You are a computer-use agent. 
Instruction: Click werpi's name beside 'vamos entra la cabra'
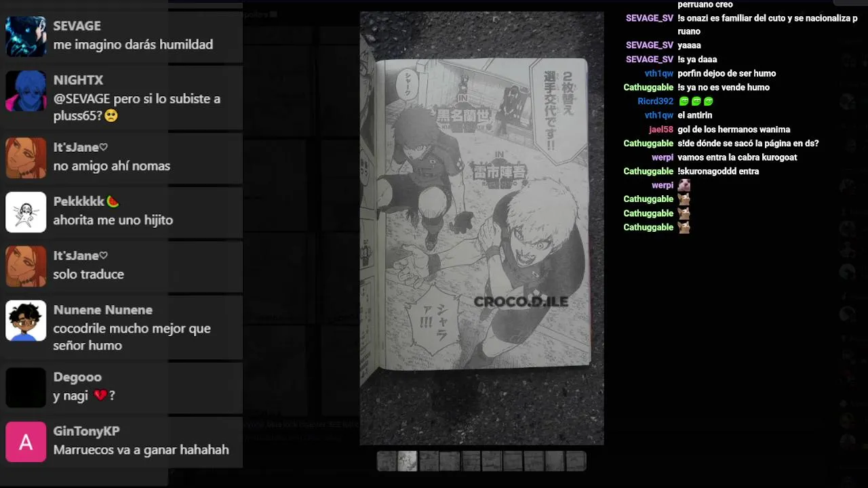click(x=663, y=157)
